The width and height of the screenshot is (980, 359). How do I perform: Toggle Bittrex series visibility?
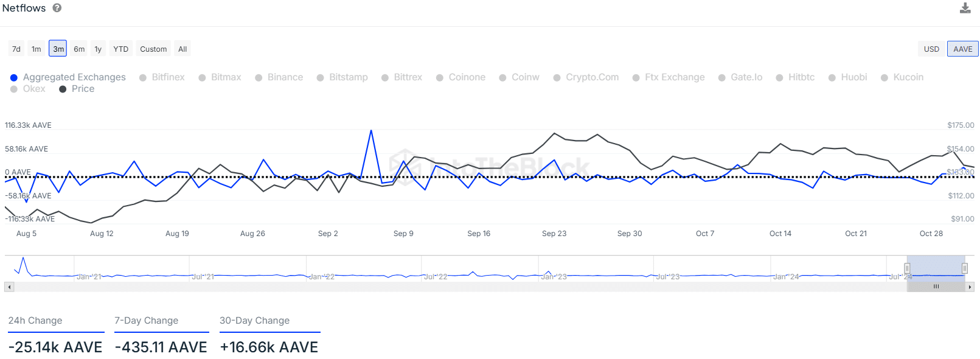[401, 77]
